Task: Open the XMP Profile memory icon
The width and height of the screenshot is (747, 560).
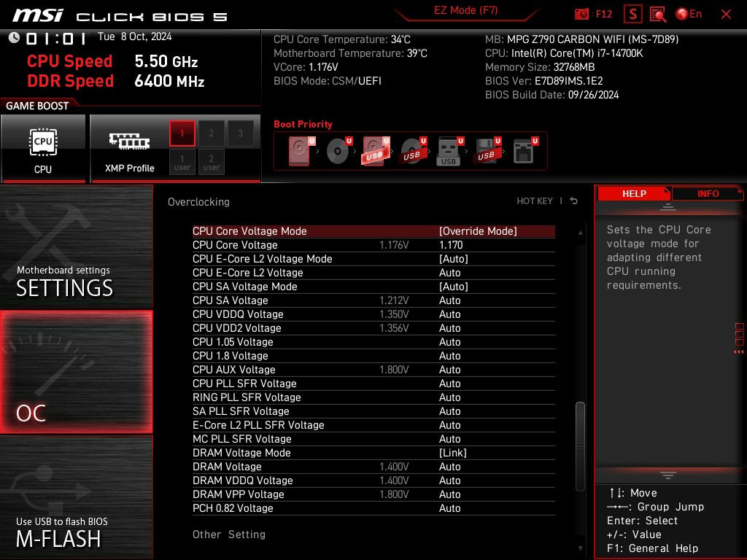Action: (128, 143)
